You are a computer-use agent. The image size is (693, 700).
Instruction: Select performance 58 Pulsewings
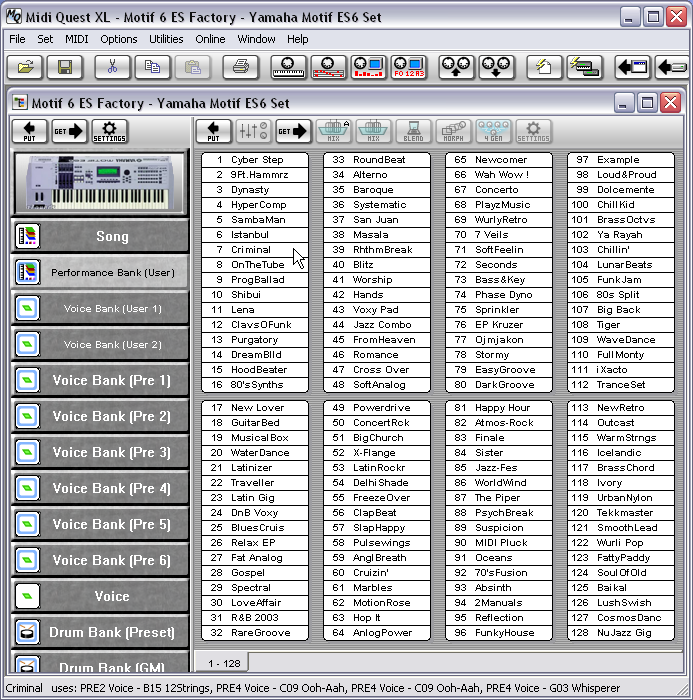click(377, 543)
